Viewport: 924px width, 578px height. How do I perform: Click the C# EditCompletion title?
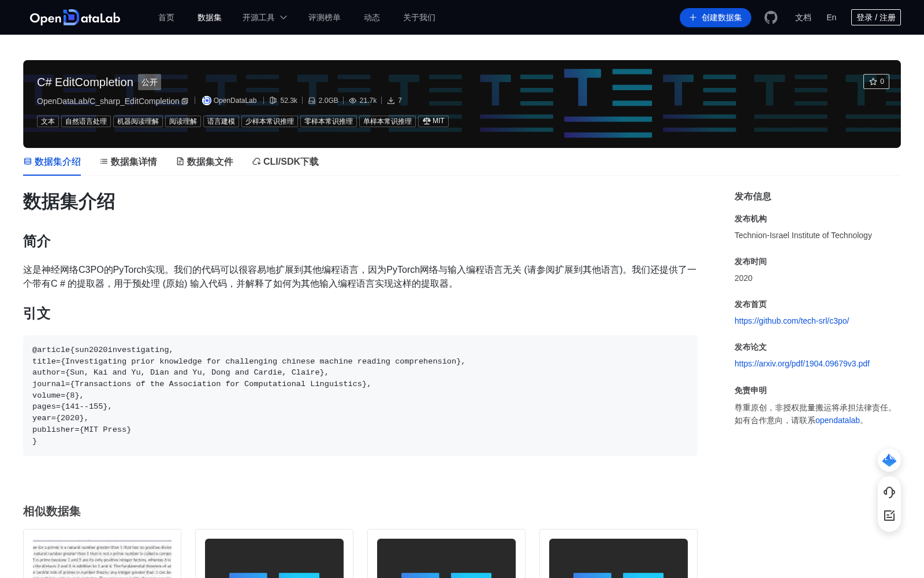pos(85,82)
